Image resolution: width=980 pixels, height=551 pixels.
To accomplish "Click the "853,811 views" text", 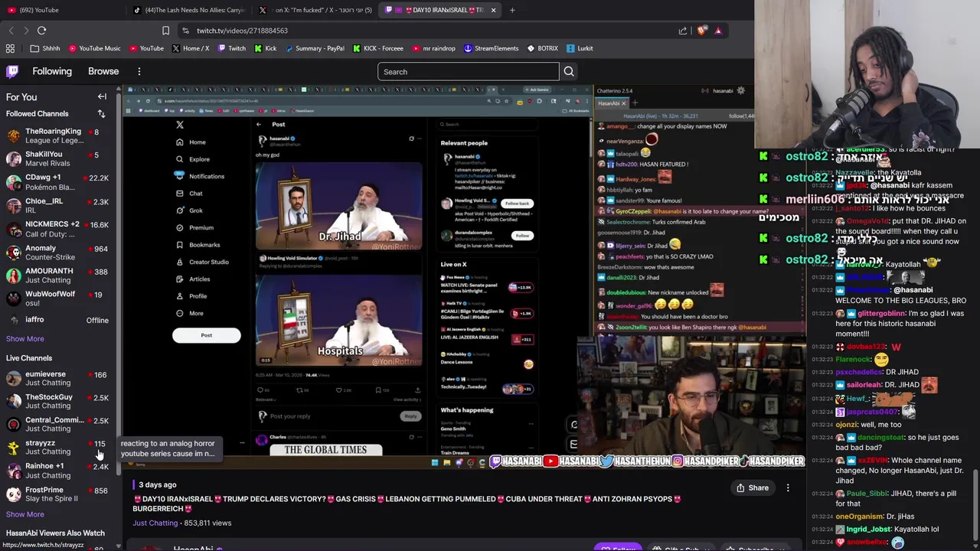I will 207,523.
